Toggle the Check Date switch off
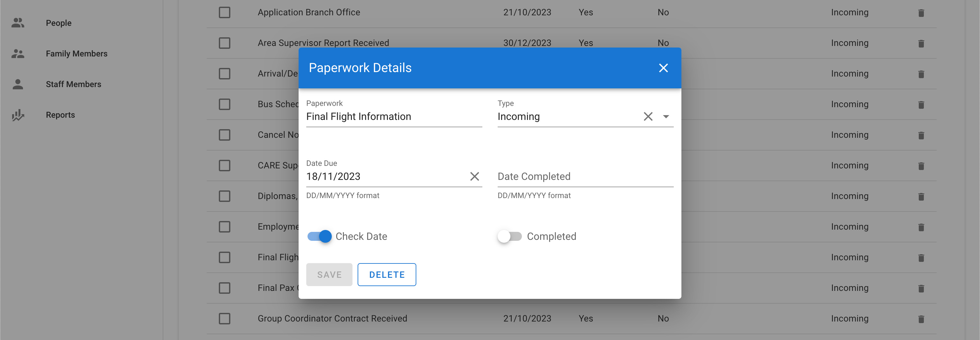 click(320, 236)
